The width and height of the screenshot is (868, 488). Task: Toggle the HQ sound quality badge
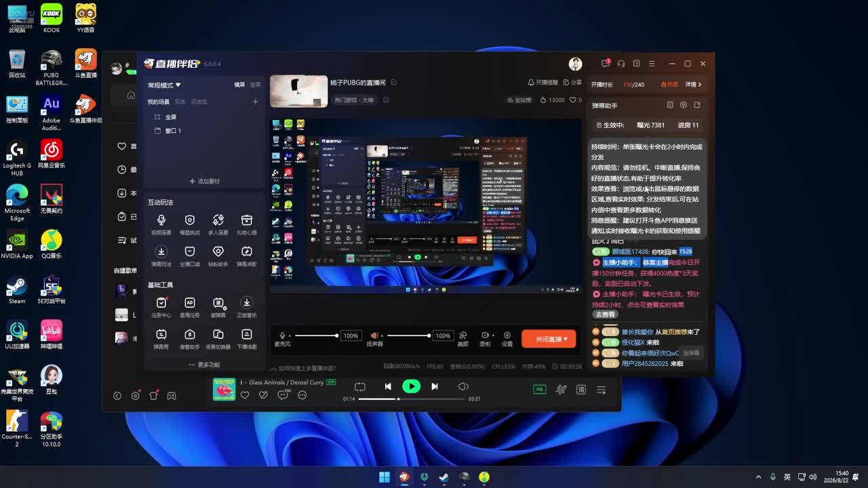click(540, 390)
